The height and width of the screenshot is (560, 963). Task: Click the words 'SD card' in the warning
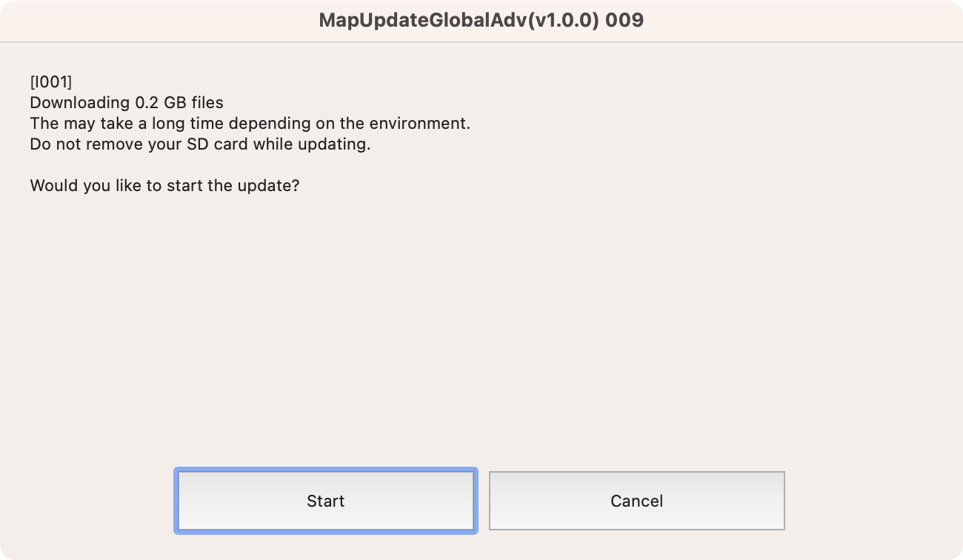click(x=221, y=144)
